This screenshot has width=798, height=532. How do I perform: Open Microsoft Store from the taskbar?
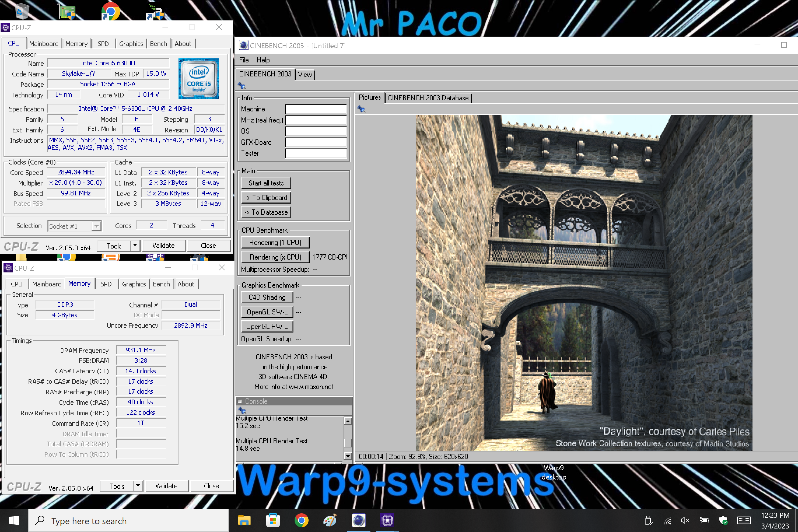[x=273, y=520]
